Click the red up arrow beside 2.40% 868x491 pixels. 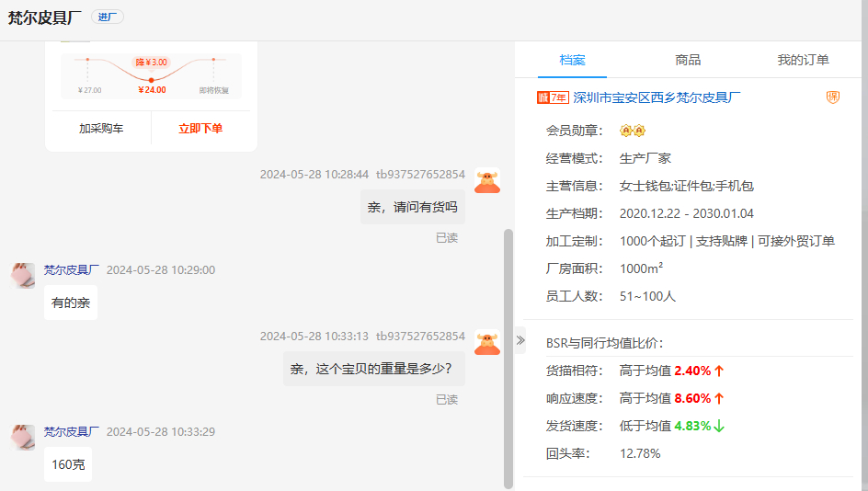point(719,371)
